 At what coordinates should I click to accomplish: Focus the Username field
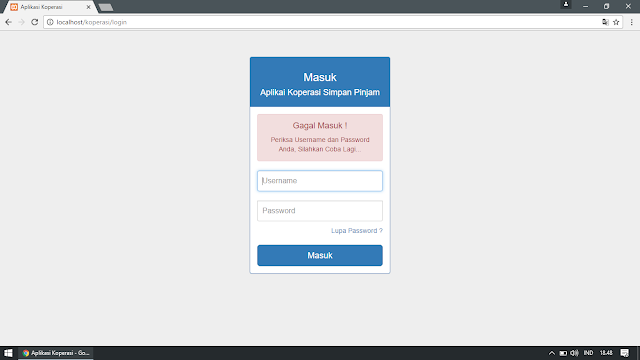pyautogui.click(x=320, y=181)
